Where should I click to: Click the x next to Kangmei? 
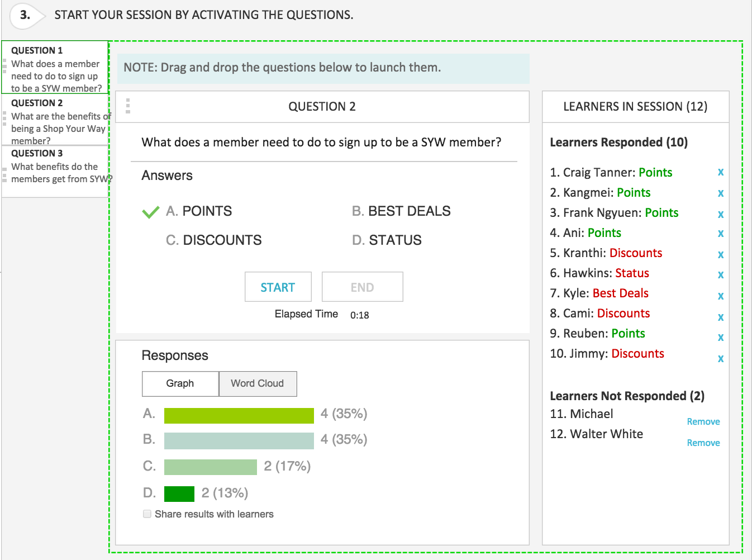pyautogui.click(x=721, y=193)
